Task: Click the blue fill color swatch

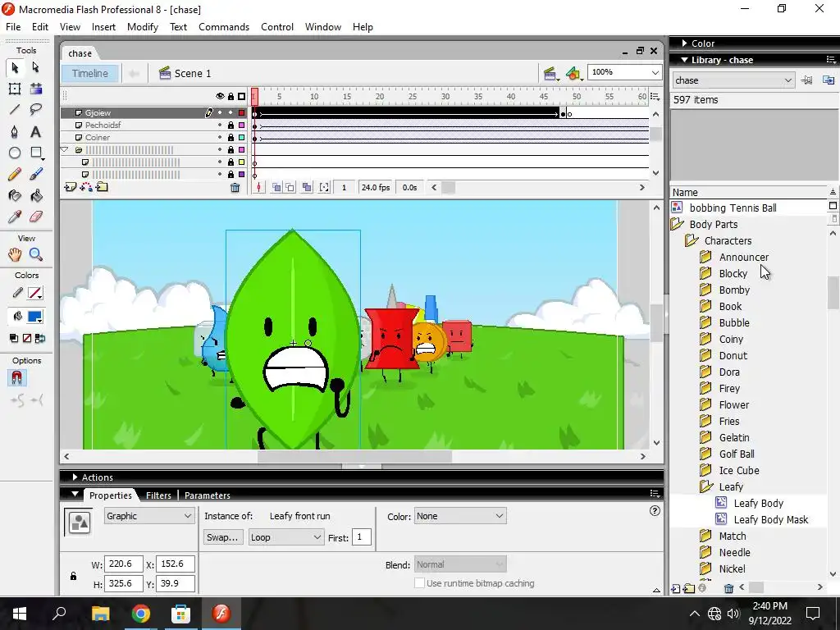Action: [35, 317]
